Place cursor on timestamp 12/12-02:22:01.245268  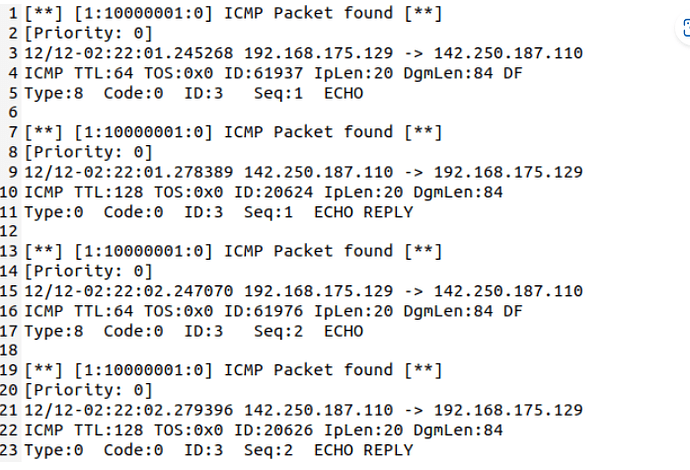[x=128, y=53]
